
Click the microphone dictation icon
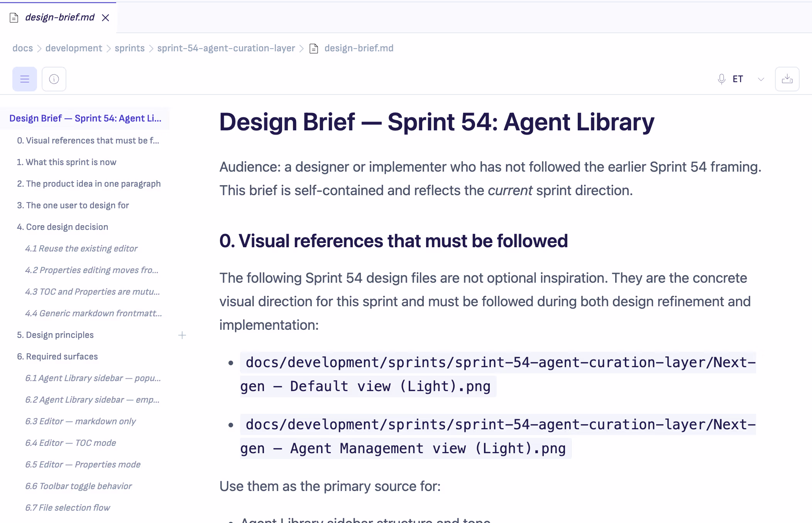[x=721, y=79]
